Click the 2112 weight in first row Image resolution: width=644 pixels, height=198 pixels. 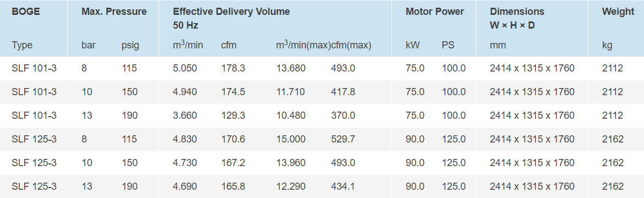point(613,68)
